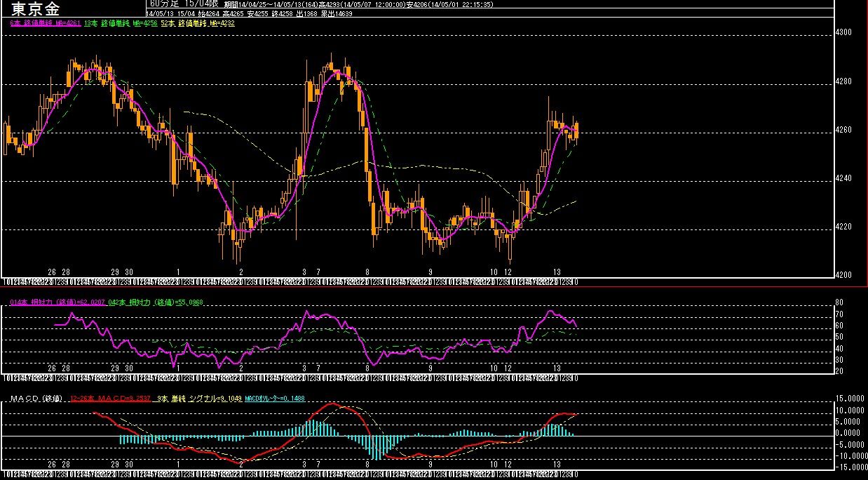The height and width of the screenshot is (480, 868).
Task: Click the 60分足 15/04限 timeframe header
Action: 184,4
